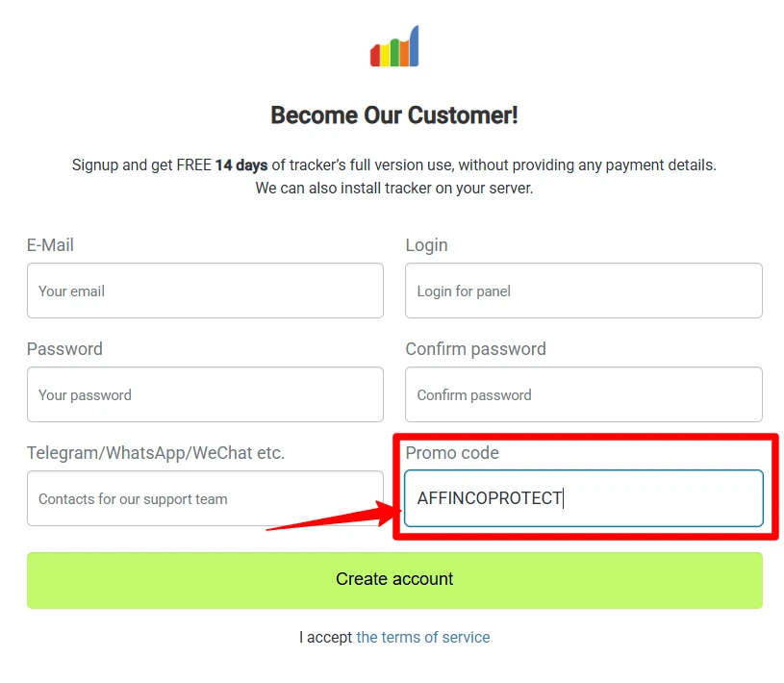Viewport: 784px width, 683px height.
Task: Click the Become Our Customer heading
Action: [392, 114]
